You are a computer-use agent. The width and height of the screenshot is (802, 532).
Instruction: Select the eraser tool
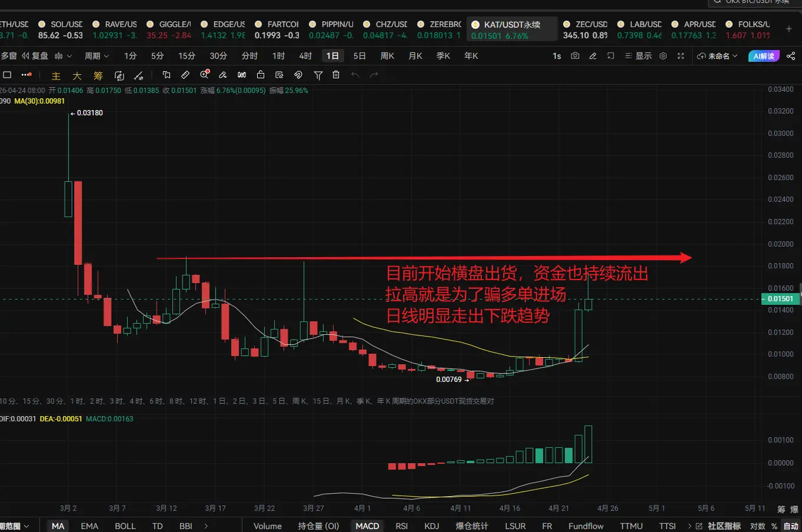pos(223,75)
